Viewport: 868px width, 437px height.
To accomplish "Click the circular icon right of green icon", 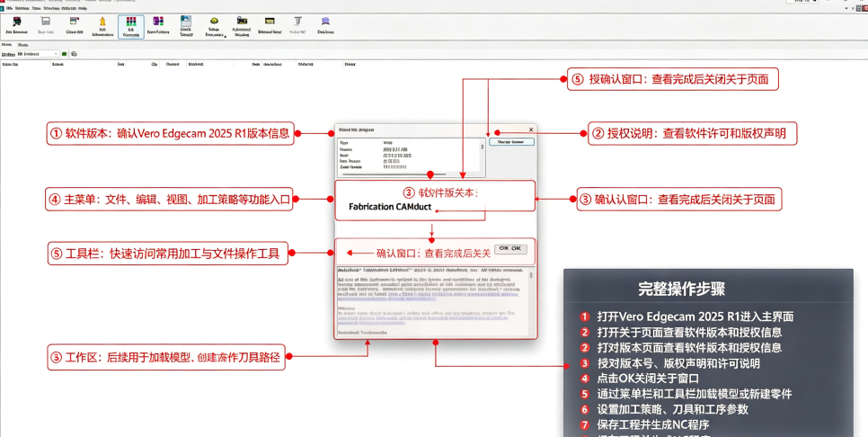I will click(75, 54).
